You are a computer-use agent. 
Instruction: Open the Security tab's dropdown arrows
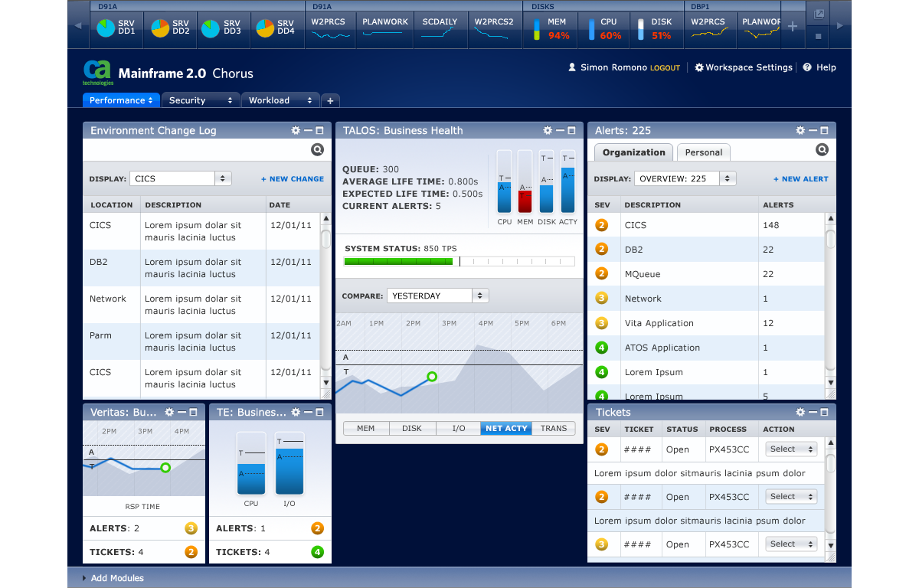pyautogui.click(x=229, y=100)
